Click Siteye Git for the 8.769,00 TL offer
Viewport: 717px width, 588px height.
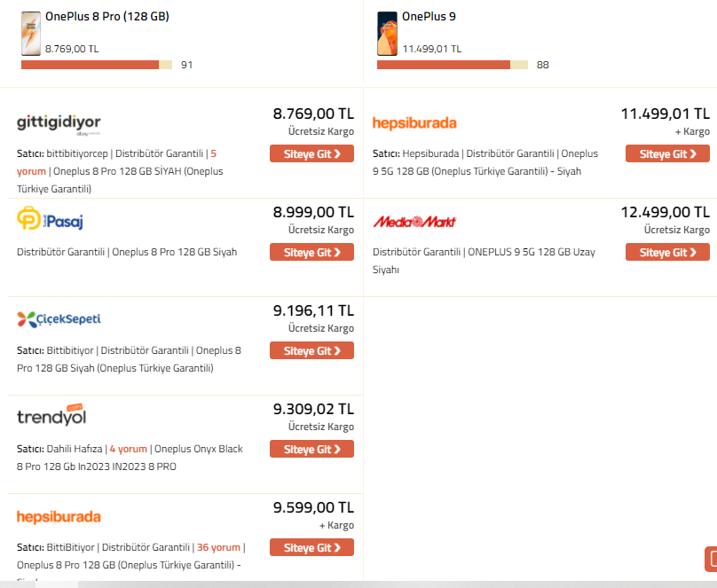(x=311, y=153)
